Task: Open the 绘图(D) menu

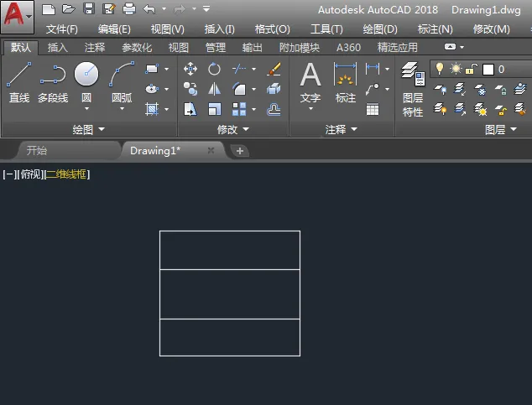Action: (380, 29)
